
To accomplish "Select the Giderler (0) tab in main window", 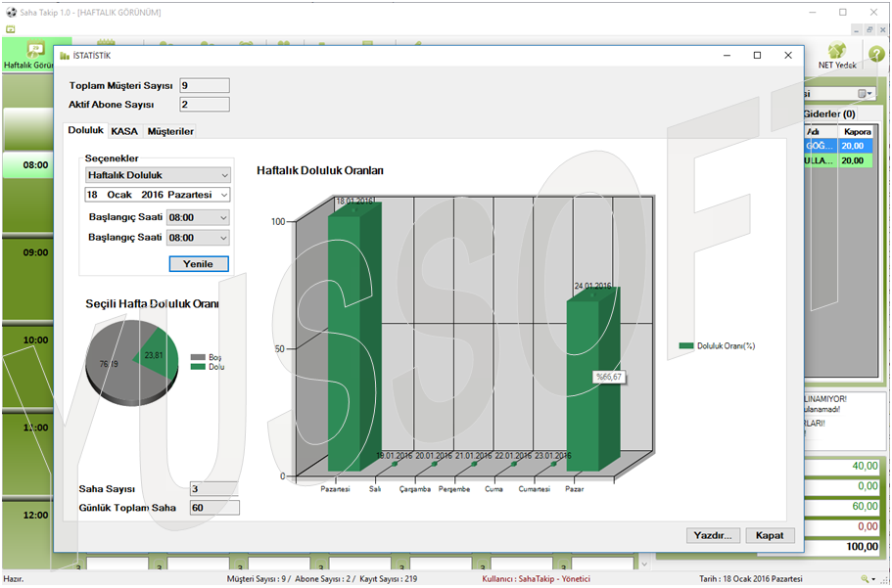I will click(x=829, y=113).
